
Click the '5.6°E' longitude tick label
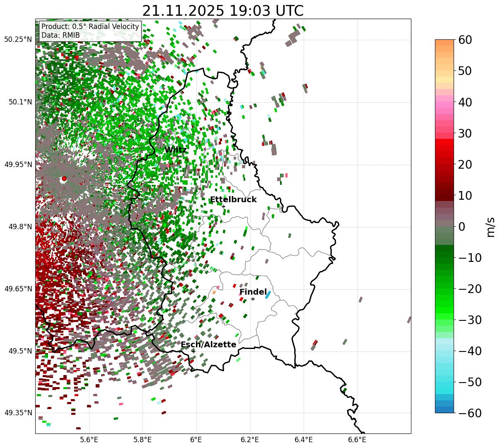pos(89,439)
